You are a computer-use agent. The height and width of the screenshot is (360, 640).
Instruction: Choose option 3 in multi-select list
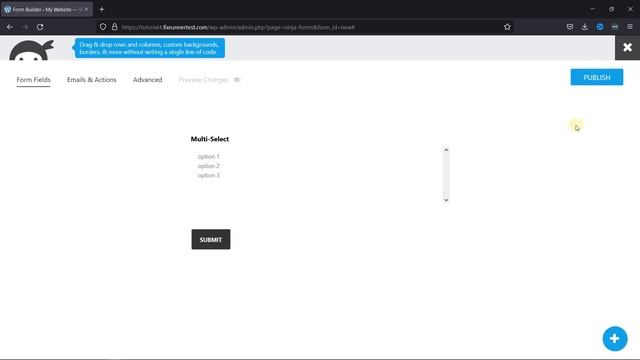point(209,175)
